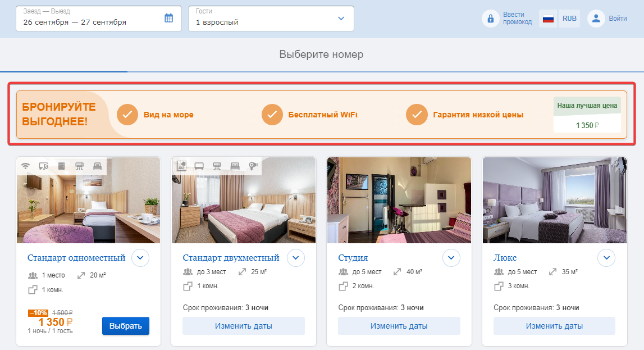Expand details of Стандарт одноместный room
The width and height of the screenshot is (644, 350).
[x=140, y=258]
